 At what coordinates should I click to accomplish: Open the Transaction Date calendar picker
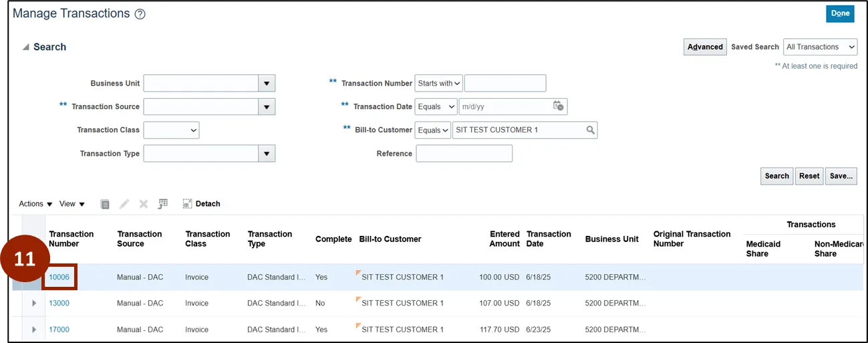coord(559,106)
